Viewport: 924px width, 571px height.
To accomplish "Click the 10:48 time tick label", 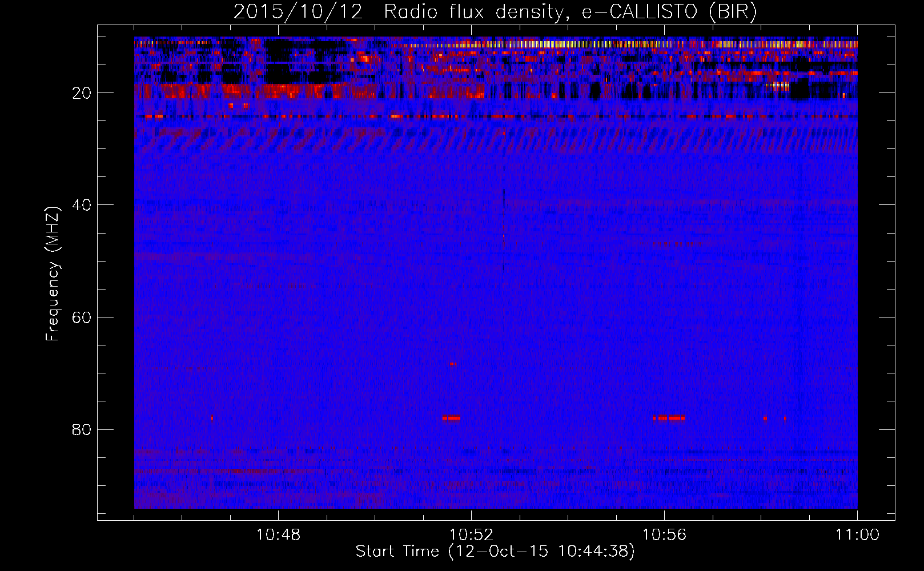I will point(278,535).
